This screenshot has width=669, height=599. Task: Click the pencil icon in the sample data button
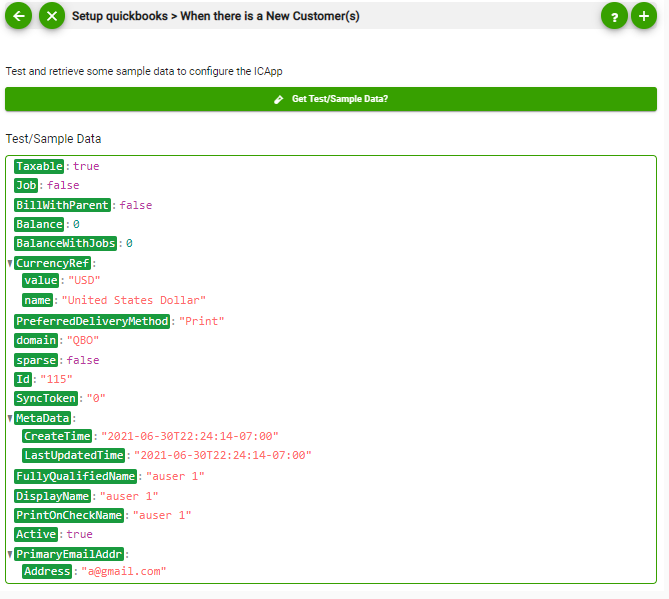point(279,99)
